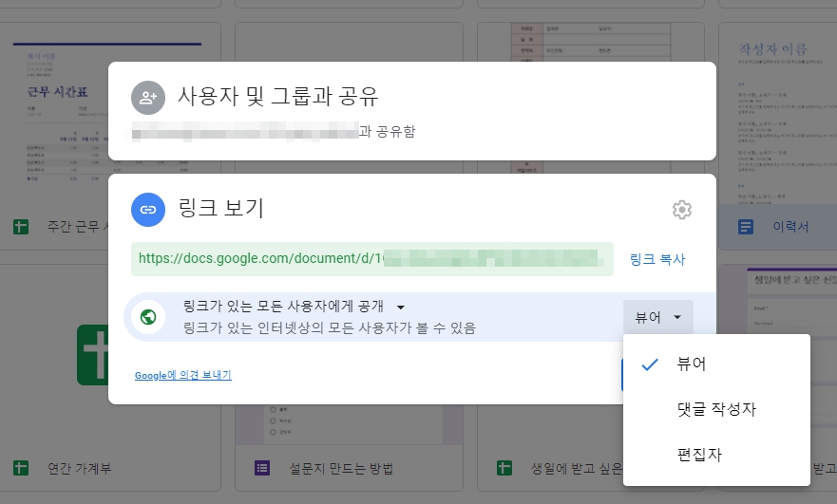
Task: Click Sheets icon beside 생일에 받고 싶은
Action: [504, 468]
